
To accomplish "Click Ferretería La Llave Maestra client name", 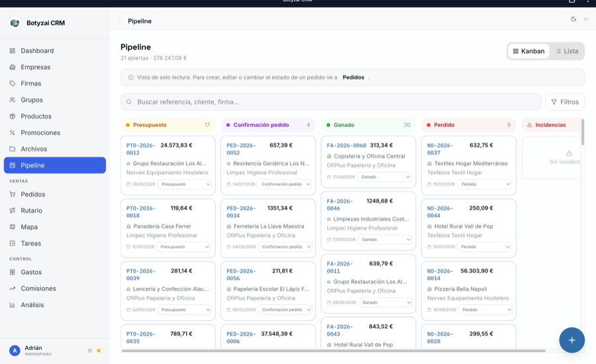I will click(x=269, y=226).
